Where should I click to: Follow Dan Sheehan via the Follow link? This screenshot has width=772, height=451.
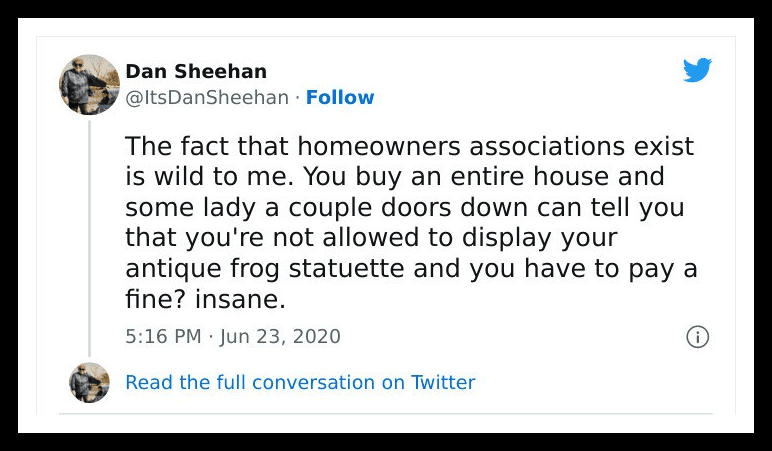(340, 97)
